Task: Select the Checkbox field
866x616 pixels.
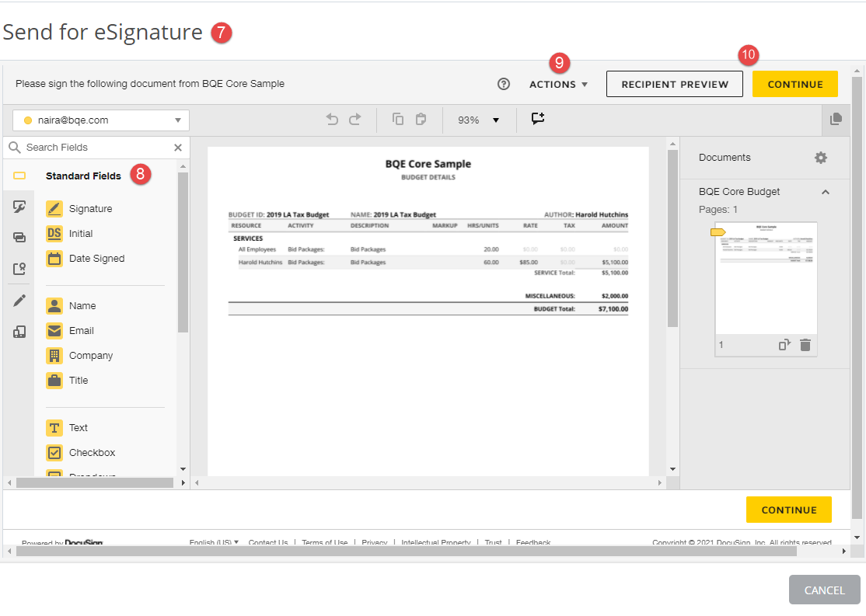Action: [81, 453]
